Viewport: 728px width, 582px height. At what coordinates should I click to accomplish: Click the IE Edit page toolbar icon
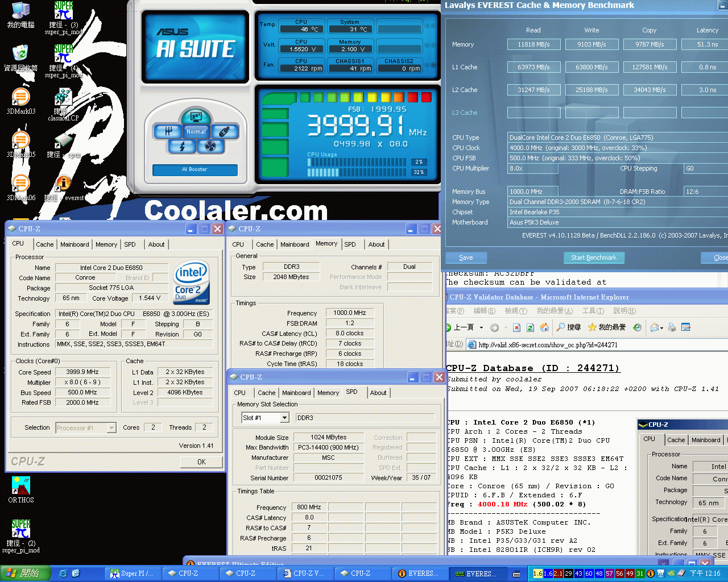pos(686,327)
